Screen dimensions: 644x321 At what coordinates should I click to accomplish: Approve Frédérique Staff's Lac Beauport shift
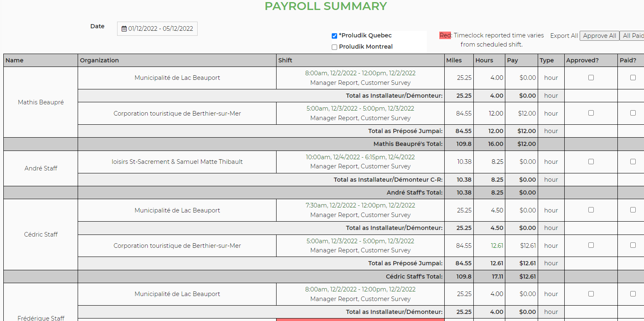[x=591, y=294]
